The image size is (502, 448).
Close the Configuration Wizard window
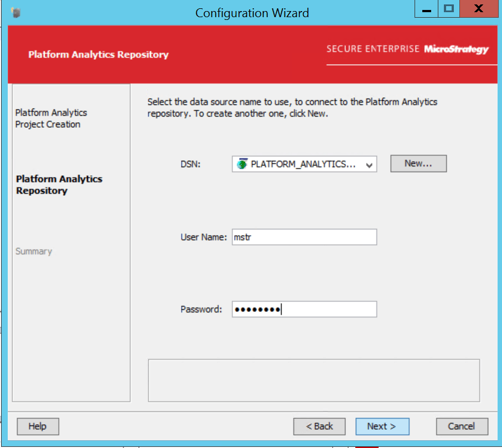pyautogui.click(x=479, y=9)
